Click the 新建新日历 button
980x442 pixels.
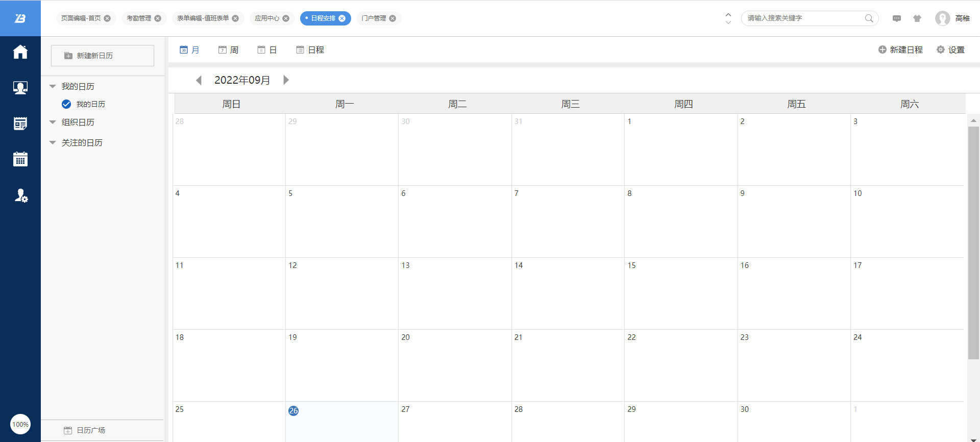pyautogui.click(x=103, y=56)
